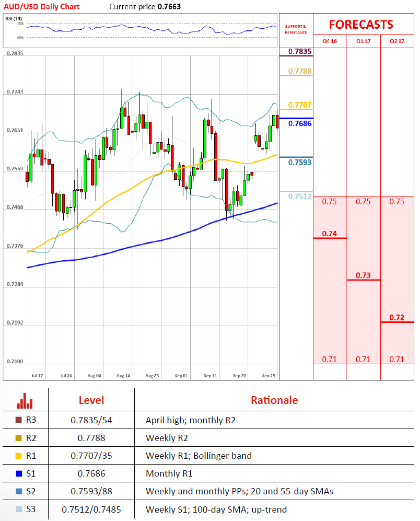Select the Q1 17 forecast column header

[363, 41]
